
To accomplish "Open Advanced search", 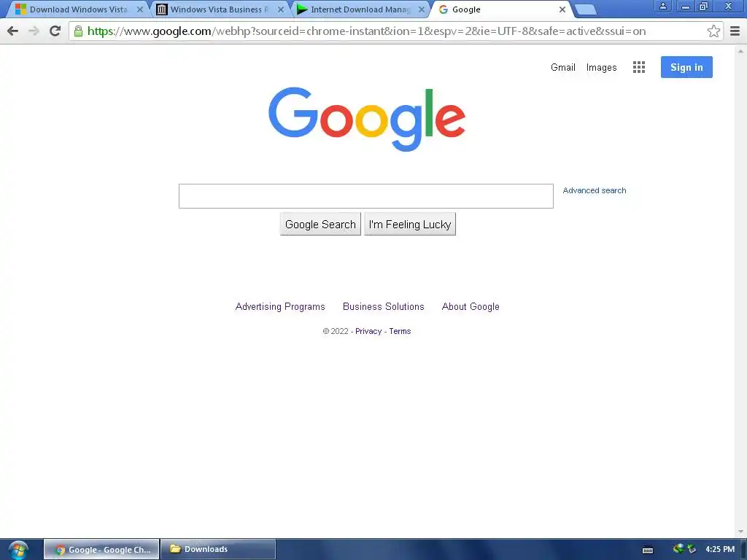I will (x=595, y=190).
